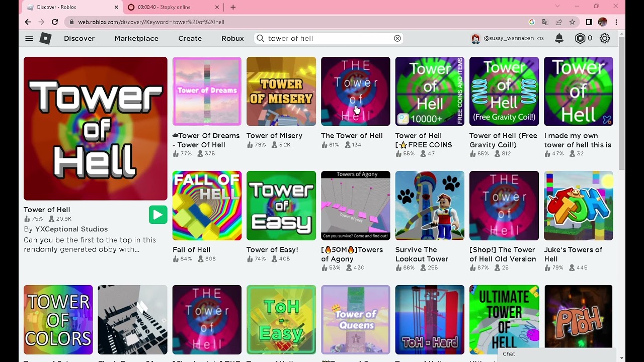
Task: Open the Chrome profile avatar
Action: [603, 22]
